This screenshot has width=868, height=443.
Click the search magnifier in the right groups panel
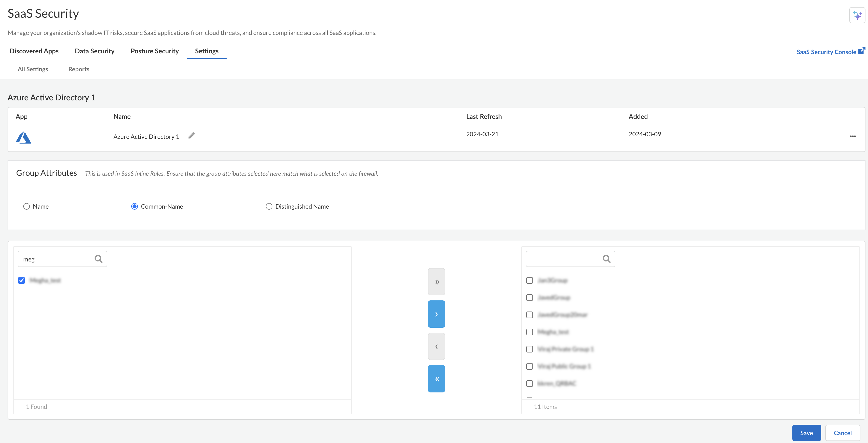[606, 259]
